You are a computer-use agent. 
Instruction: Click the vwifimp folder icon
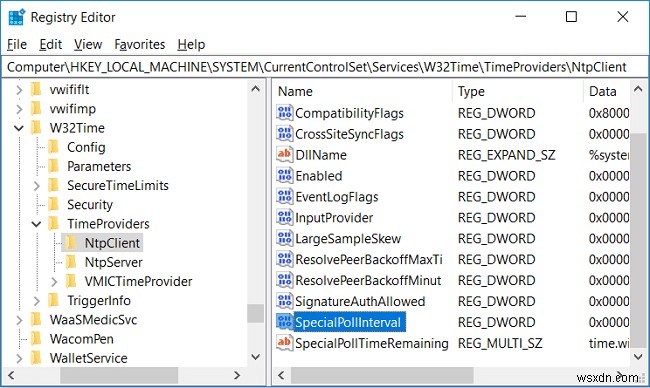tap(36, 108)
